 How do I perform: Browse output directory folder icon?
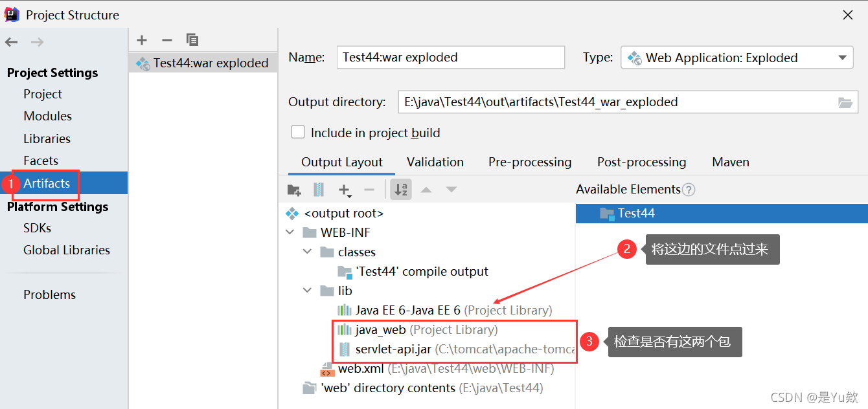click(845, 102)
